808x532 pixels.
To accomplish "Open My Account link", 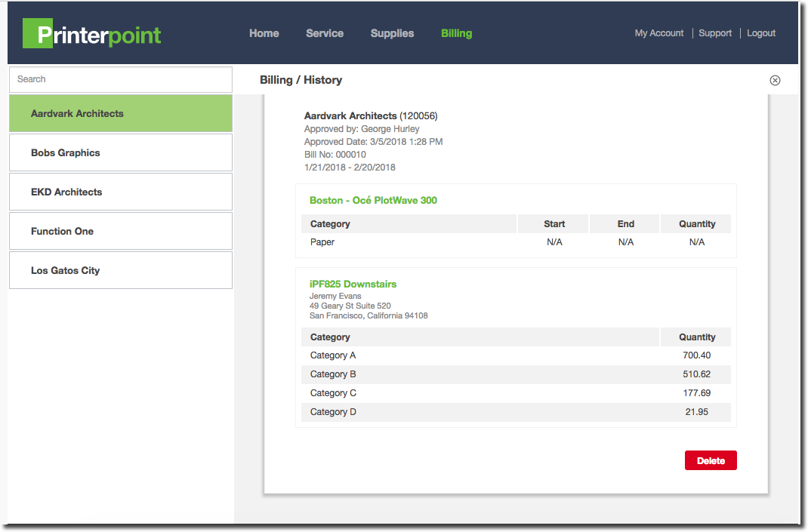I will 658,33.
